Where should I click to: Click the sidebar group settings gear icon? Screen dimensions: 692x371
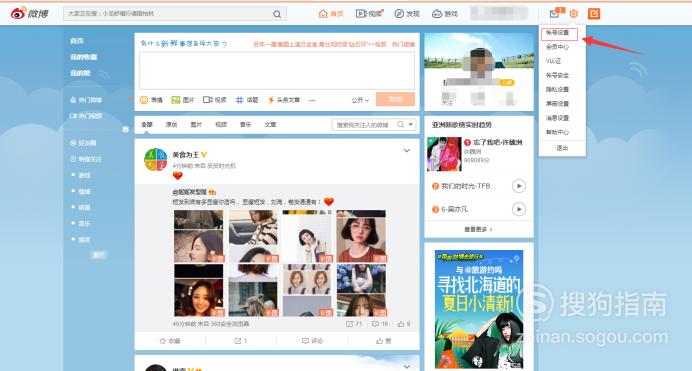(x=125, y=129)
